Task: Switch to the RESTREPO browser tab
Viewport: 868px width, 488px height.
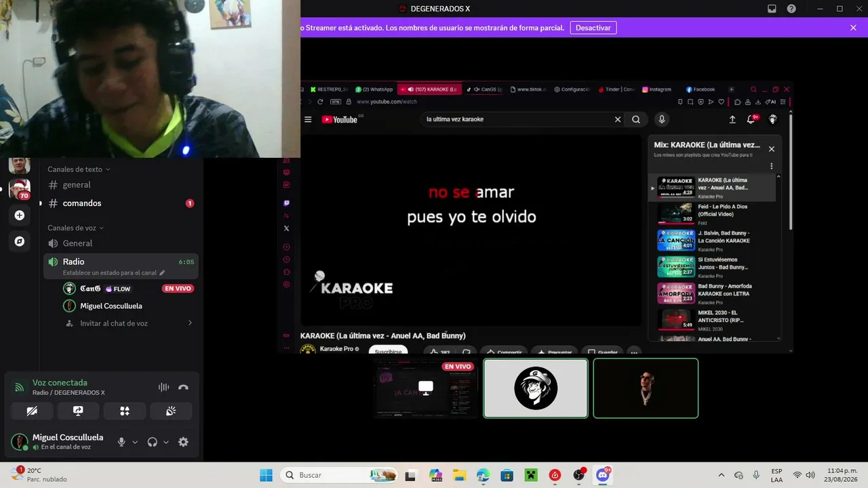Action: click(x=328, y=89)
